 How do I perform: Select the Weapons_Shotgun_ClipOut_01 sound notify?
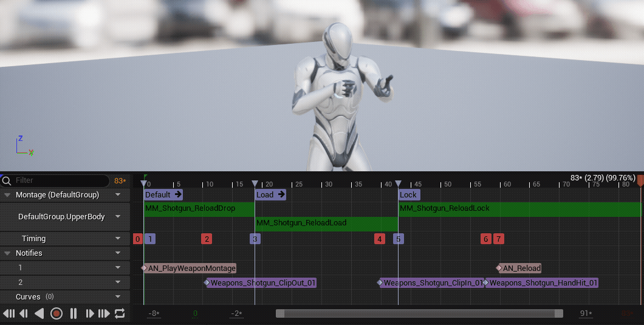262,282
